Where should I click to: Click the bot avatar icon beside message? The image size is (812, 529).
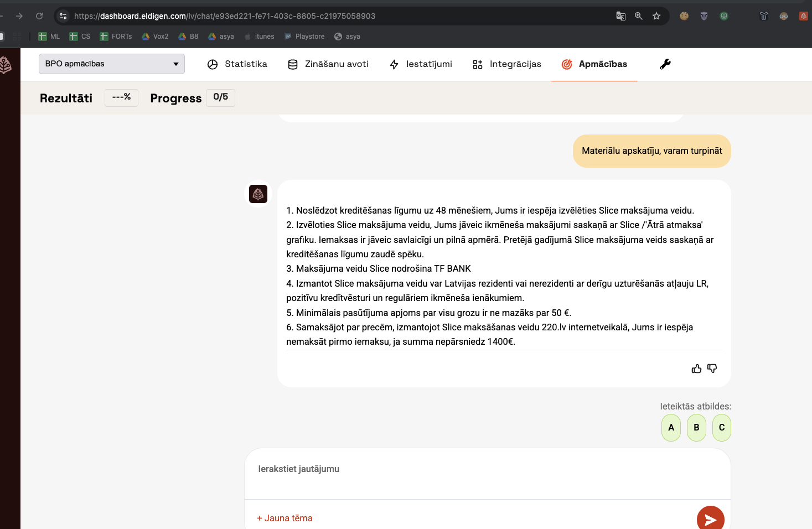pyautogui.click(x=258, y=194)
